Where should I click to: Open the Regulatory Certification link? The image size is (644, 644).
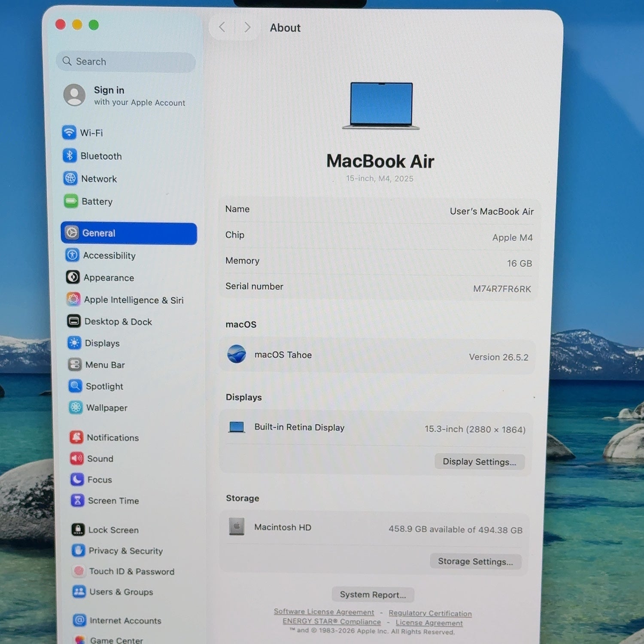430,613
